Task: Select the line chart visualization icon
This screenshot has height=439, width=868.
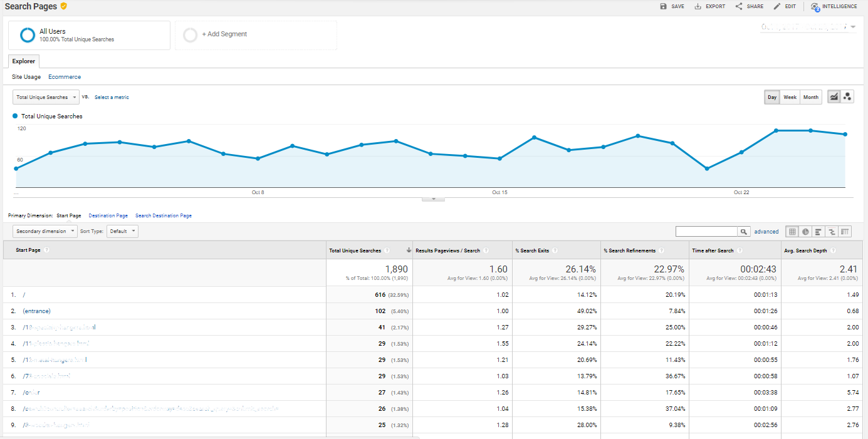Action: pos(834,96)
